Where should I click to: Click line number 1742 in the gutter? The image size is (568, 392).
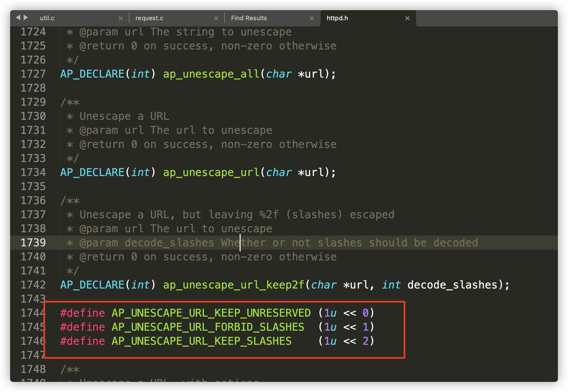point(33,285)
